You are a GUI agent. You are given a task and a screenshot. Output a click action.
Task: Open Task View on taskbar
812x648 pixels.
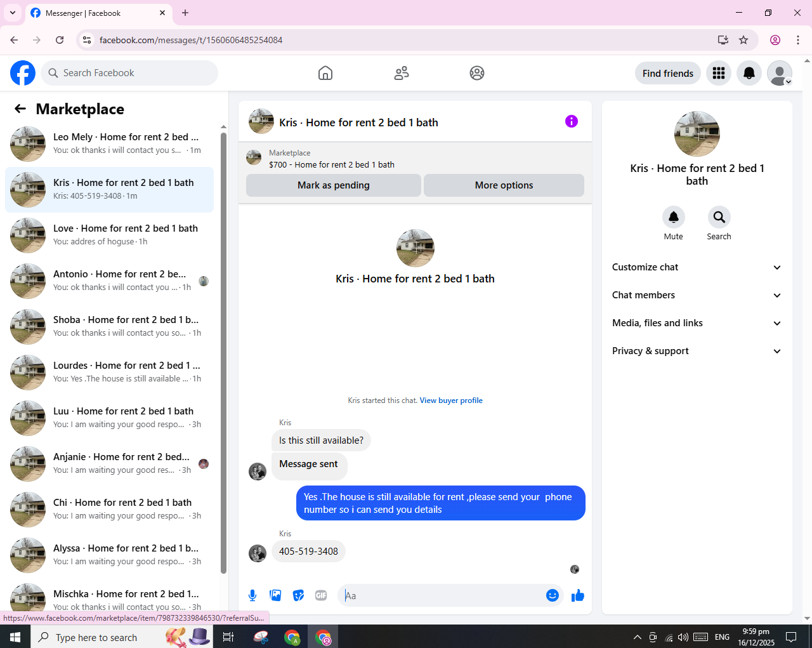click(228, 637)
